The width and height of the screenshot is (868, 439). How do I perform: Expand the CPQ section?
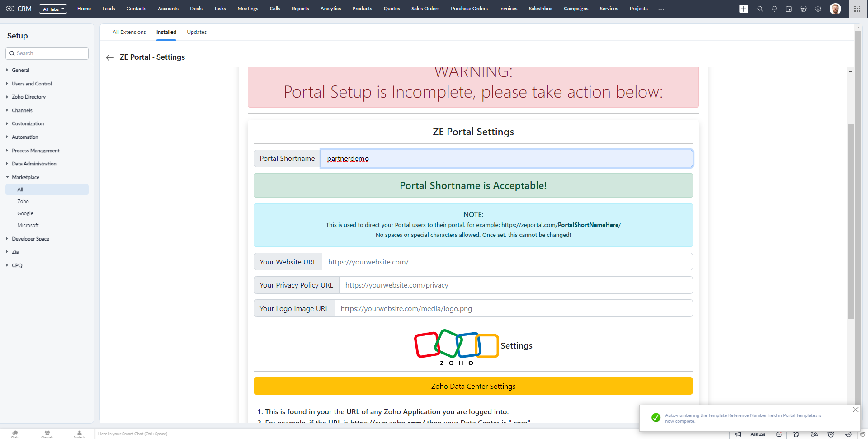point(17,265)
